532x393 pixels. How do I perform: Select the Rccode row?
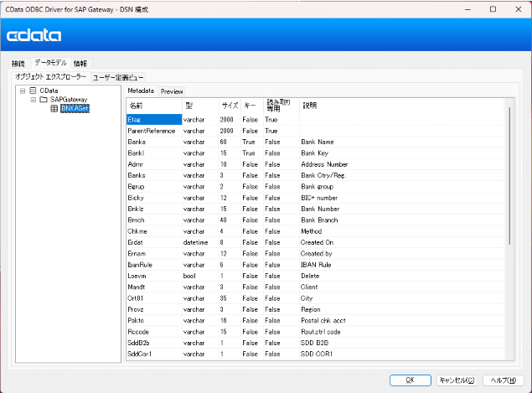pyautogui.click(x=316, y=332)
